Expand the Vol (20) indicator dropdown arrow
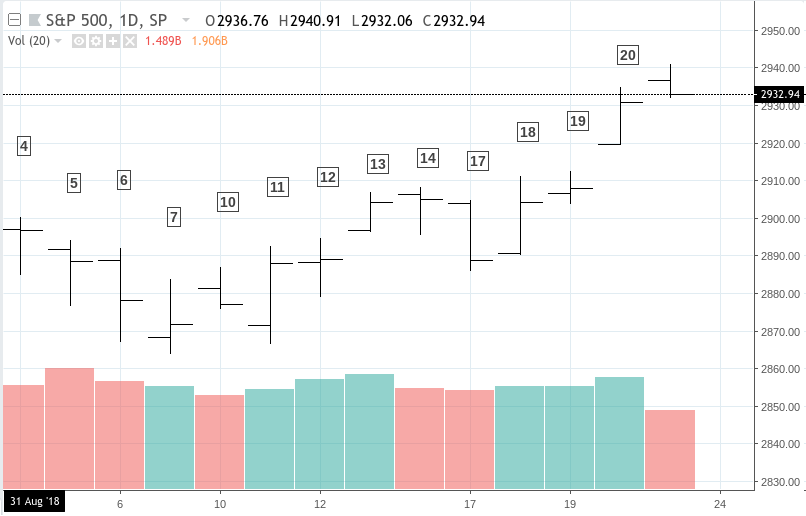This screenshot has height=516, width=806. 59,41
